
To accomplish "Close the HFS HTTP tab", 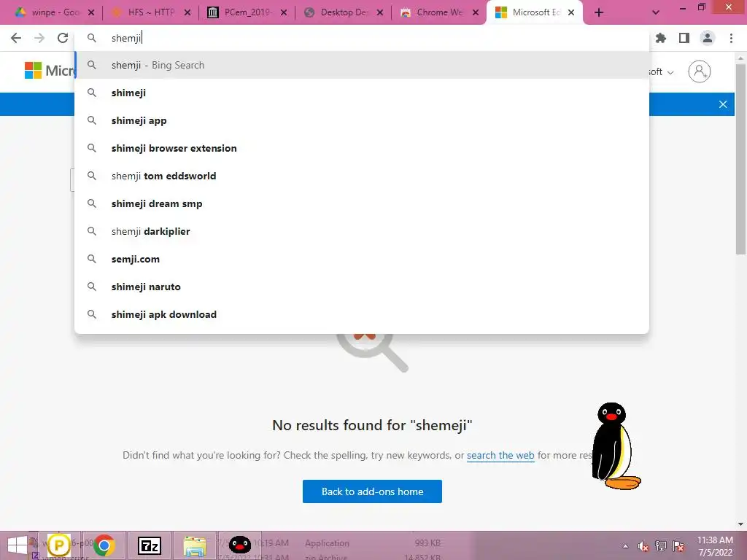I will 187,13.
